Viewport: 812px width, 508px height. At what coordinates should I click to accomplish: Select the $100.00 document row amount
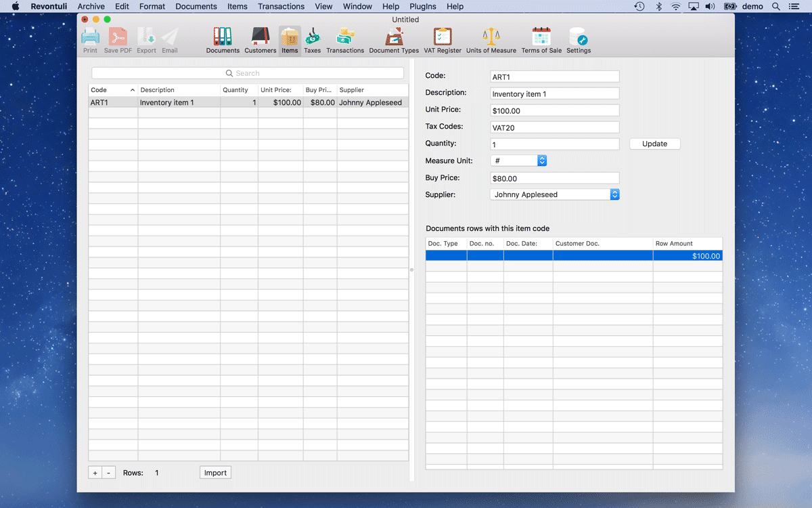pos(706,256)
